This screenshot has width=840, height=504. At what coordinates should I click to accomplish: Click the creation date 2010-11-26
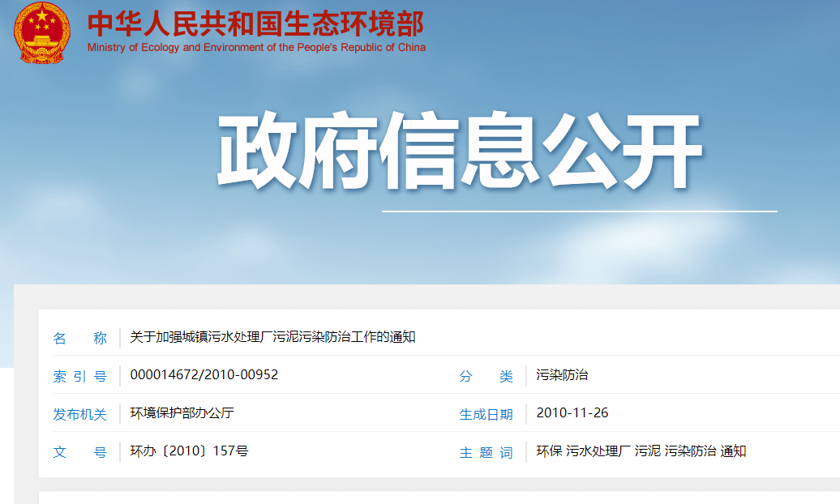572,413
